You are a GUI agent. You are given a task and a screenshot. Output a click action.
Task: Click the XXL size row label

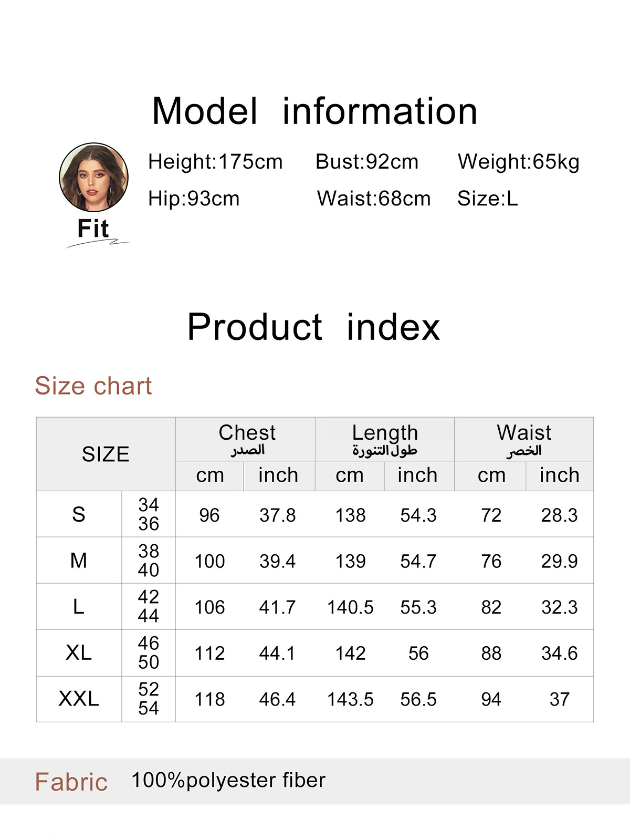coord(79,699)
